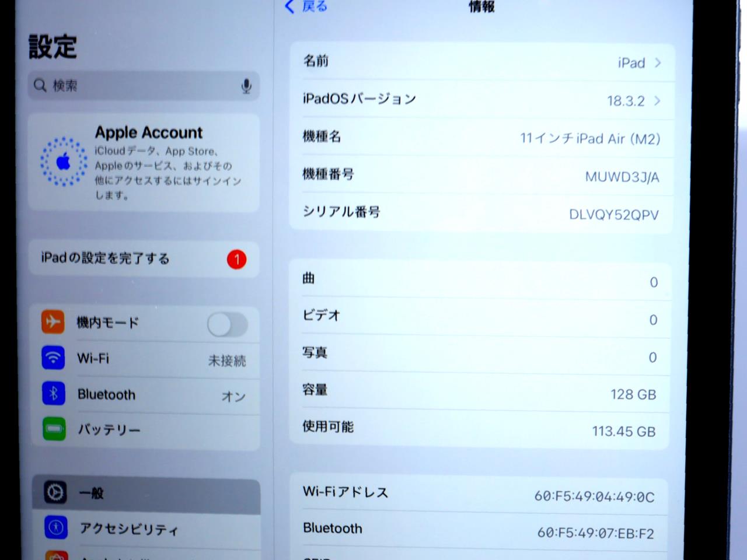Image resolution: width=747 pixels, height=560 pixels.
Task: Tap the 未接続 Wi-Fi status
Action: coord(227,361)
